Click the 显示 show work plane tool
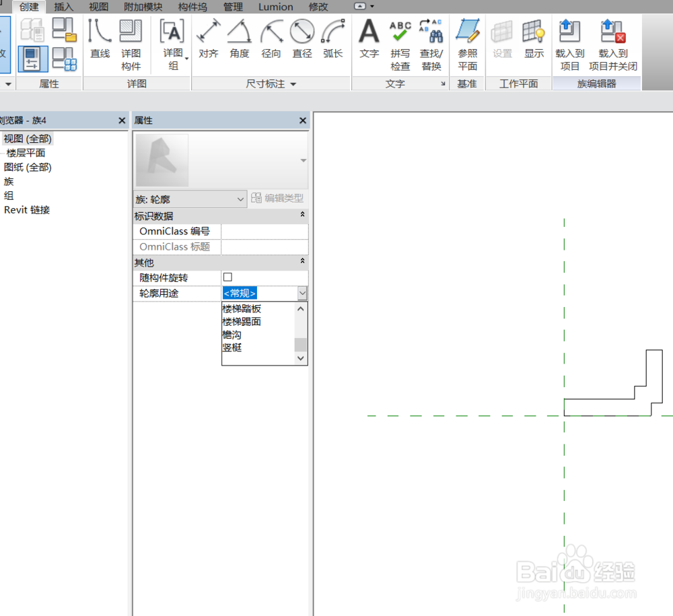This screenshot has width=673, height=616. point(534,38)
